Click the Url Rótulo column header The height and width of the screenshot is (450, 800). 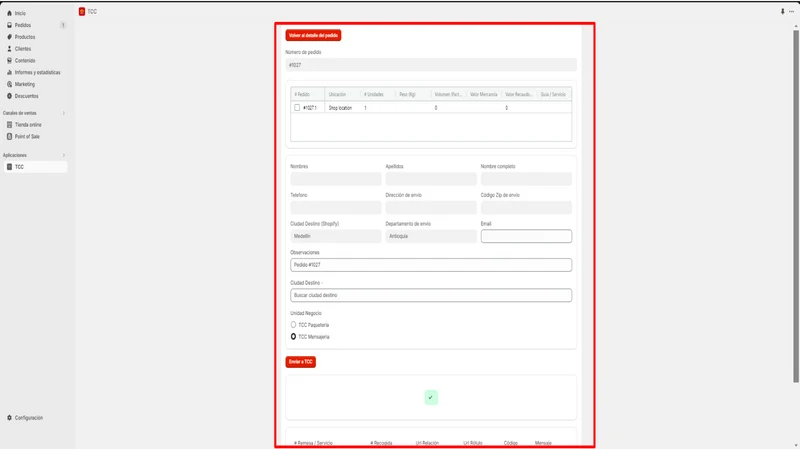(x=473, y=443)
